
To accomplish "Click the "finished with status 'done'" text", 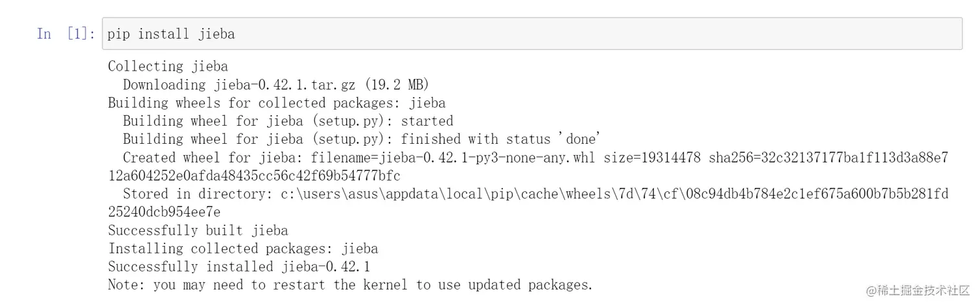I will (500, 139).
